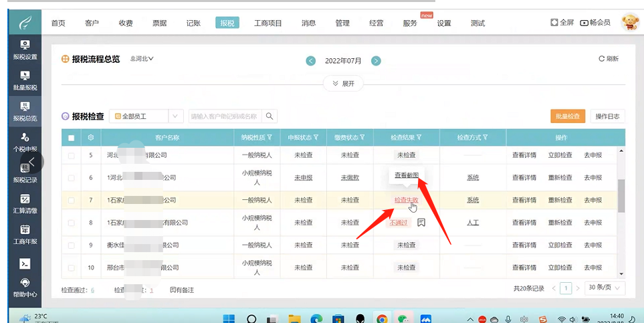Open 报税设置 in the left sidebar
The width and height of the screenshot is (644, 323).
25,49
